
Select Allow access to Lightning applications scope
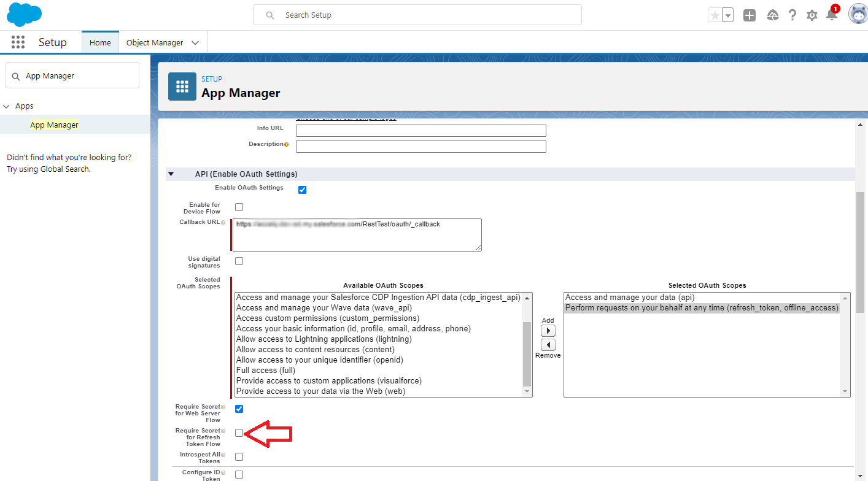tap(324, 339)
